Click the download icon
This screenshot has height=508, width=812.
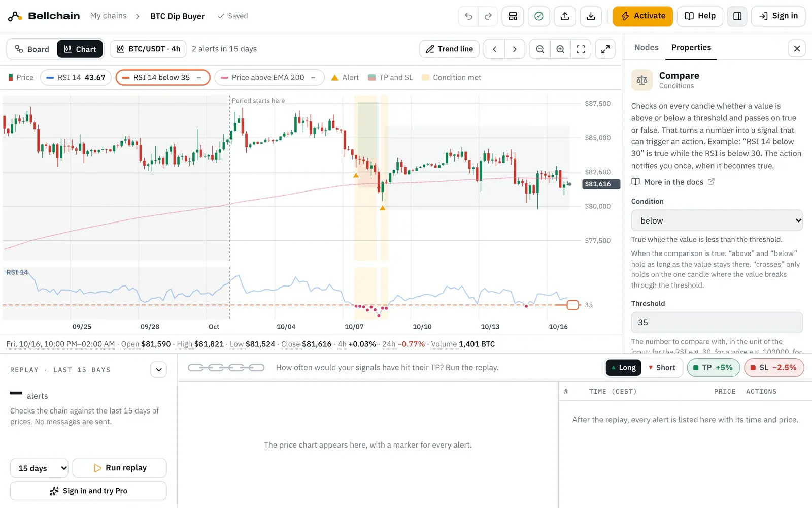[x=591, y=16]
